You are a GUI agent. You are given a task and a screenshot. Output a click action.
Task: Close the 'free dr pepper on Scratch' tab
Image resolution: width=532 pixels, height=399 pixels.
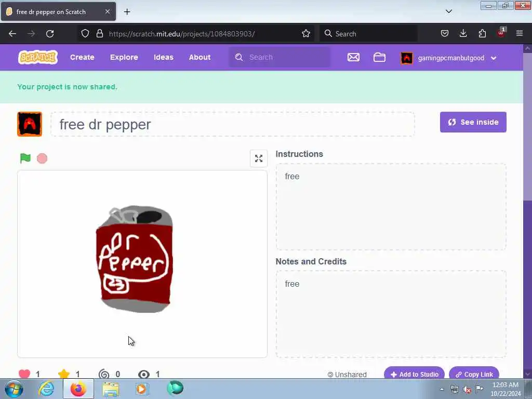click(107, 11)
